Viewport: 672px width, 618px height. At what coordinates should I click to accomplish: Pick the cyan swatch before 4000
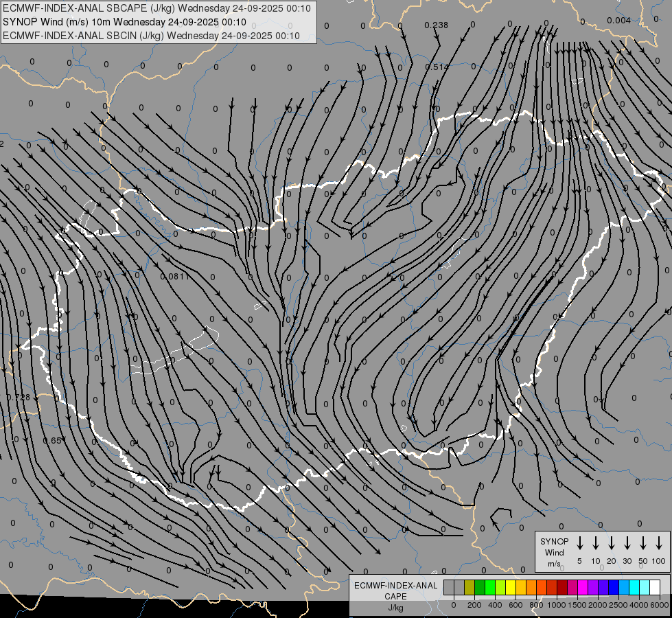click(634, 587)
